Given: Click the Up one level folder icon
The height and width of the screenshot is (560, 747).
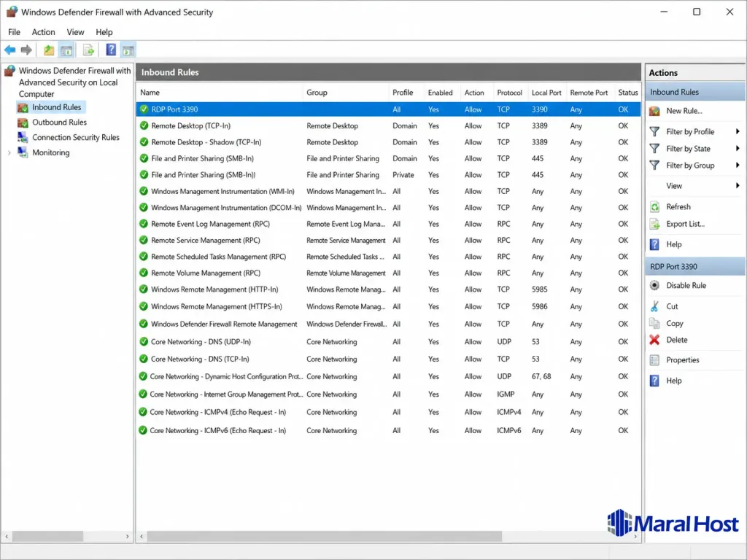Looking at the screenshot, I should pyautogui.click(x=49, y=50).
